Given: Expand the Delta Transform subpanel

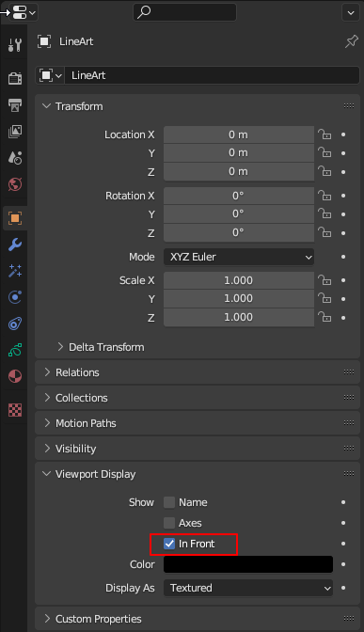Looking at the screenshot, I should point(60,347).
